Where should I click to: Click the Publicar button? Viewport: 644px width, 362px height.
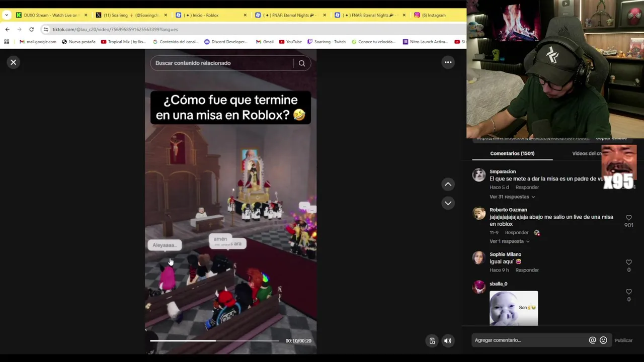pos(623,340)
